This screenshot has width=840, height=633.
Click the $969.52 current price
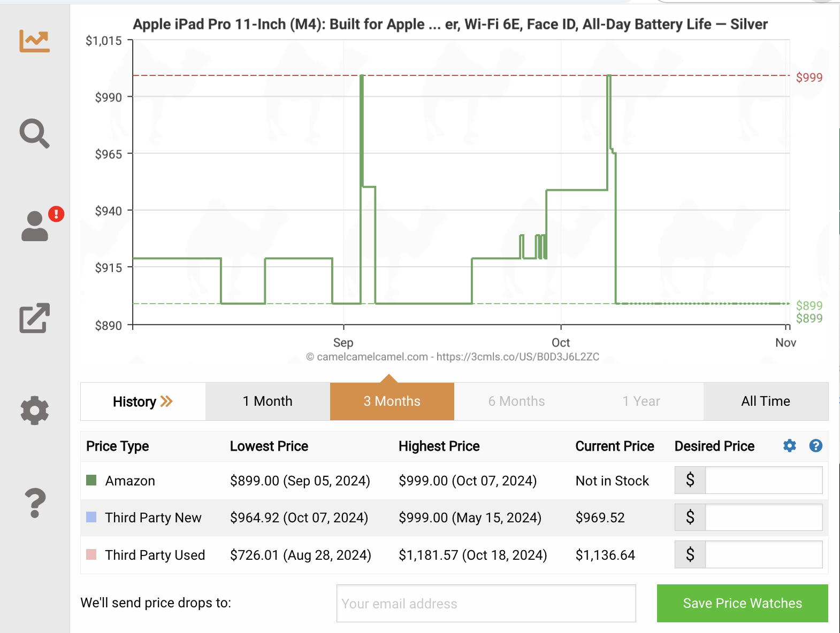click(x=600, y=518)
